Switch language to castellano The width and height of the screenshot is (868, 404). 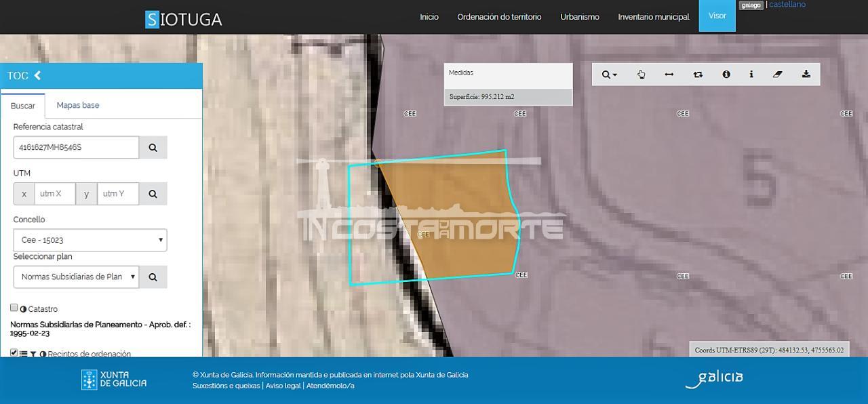tap(787, 5)
